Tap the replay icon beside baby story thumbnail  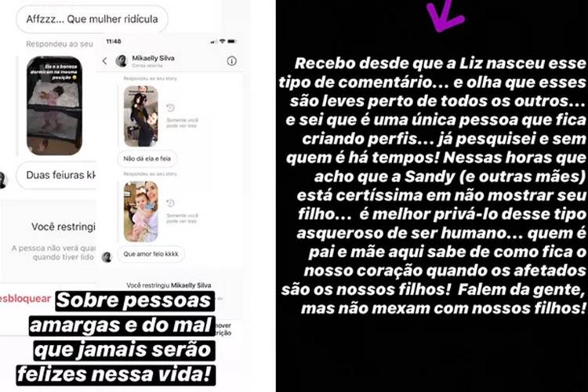coord(171,203)
